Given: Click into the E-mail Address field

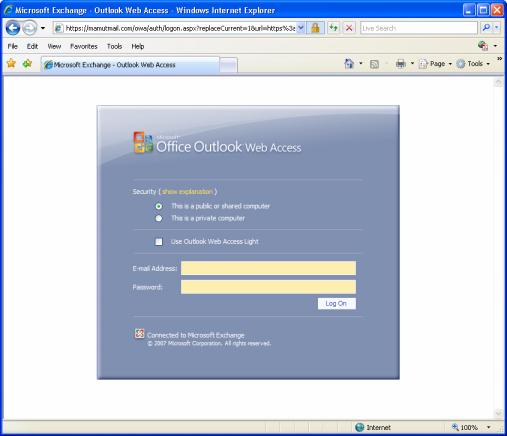Looking at the screenshot, I should (x=268, y=268).
